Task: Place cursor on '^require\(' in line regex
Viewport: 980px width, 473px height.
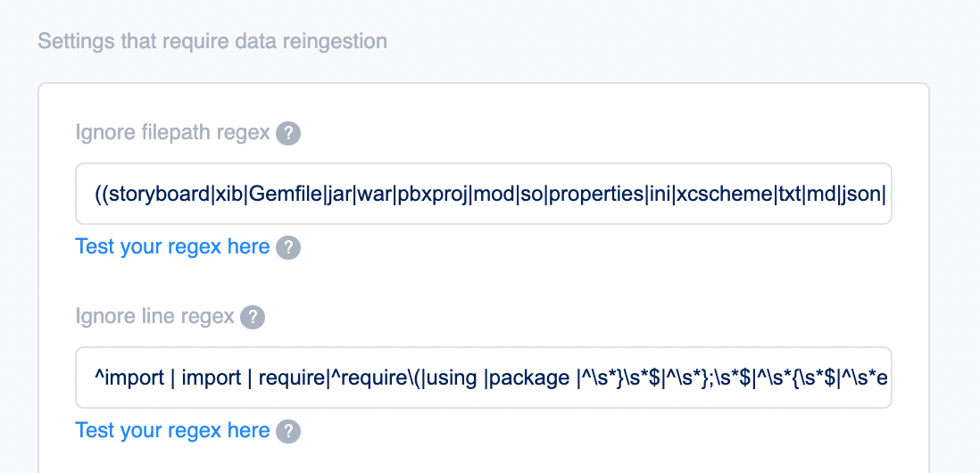Action: click(x=376, y=378)
